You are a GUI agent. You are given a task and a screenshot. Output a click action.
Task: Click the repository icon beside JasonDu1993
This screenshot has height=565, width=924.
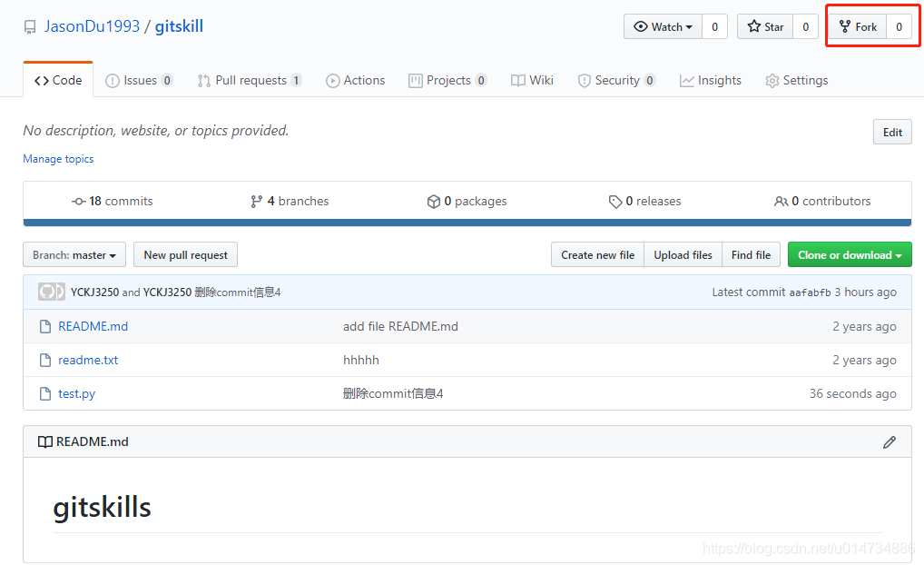point(29,27)
